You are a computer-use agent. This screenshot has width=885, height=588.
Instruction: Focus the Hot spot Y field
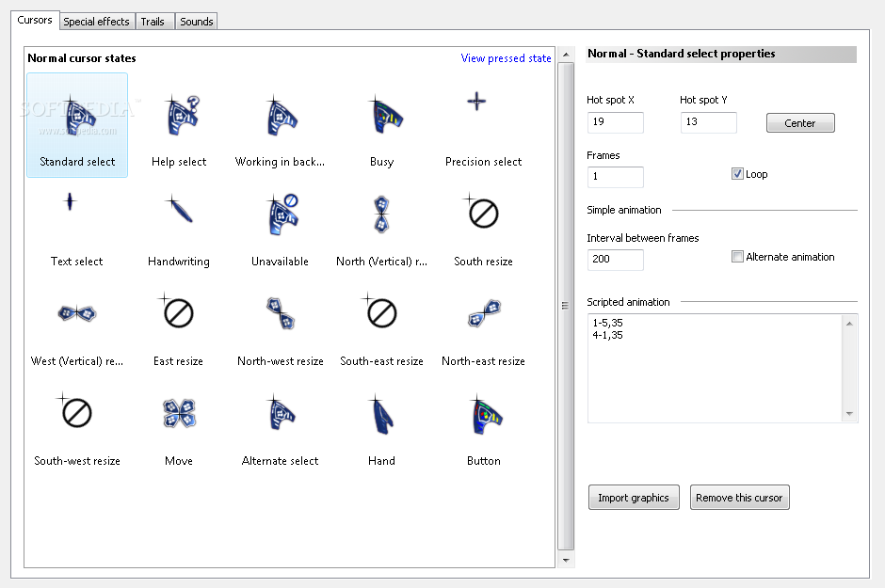coord(708,121)
